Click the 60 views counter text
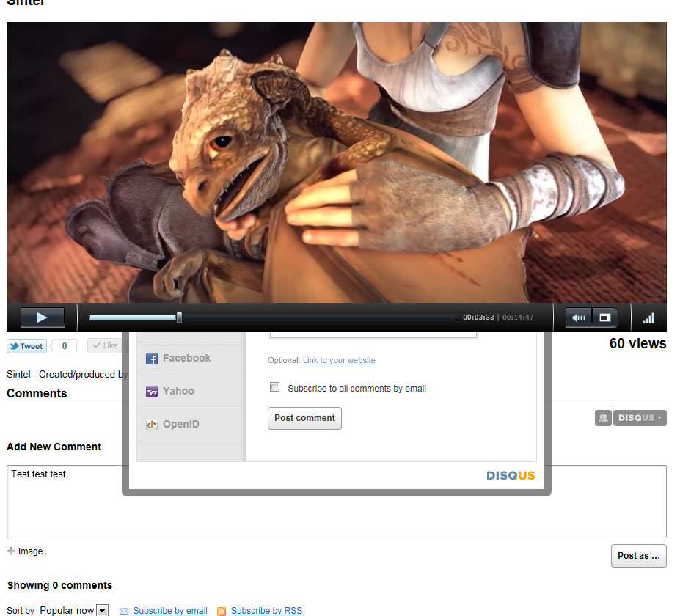Image resolution: width=680 pixels, height=616 pixels. (x=637, y=343)
